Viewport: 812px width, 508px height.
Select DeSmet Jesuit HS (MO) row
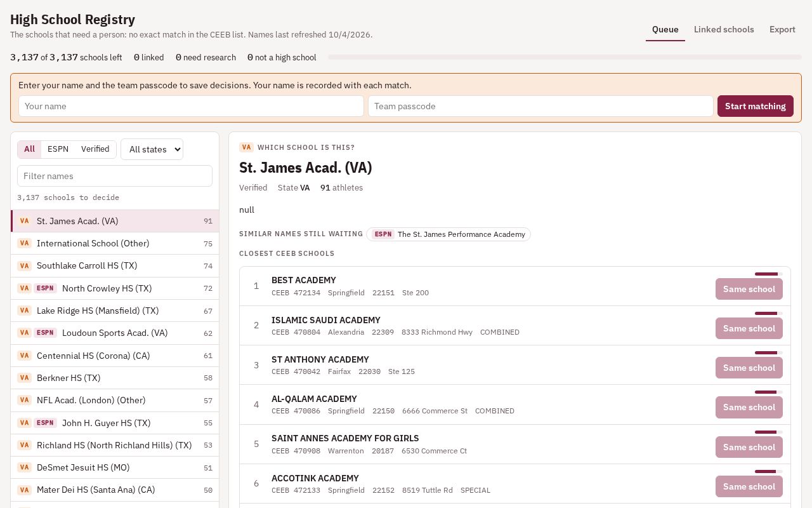tap(115, 467)
